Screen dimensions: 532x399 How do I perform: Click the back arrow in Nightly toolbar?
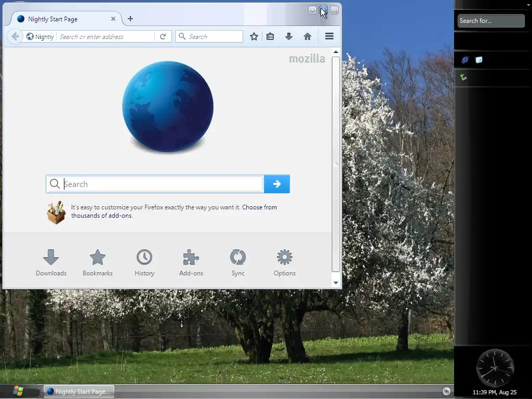(15, 36)
